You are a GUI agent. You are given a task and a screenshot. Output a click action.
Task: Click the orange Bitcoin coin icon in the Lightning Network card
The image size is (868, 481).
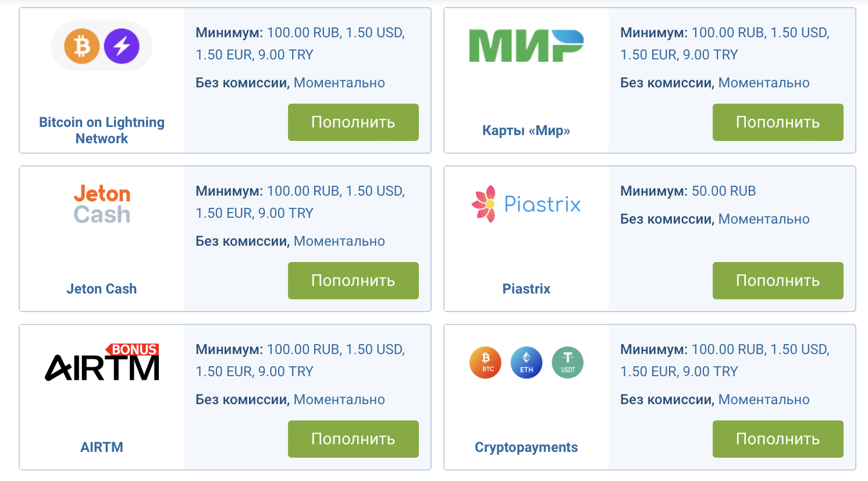pyautogui.click(x=81, y=46)
